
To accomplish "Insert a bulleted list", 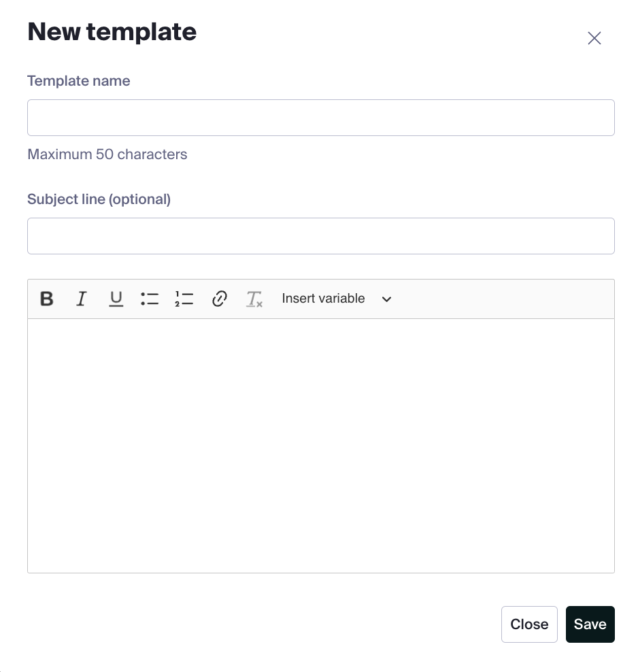I will coord(150,299).
